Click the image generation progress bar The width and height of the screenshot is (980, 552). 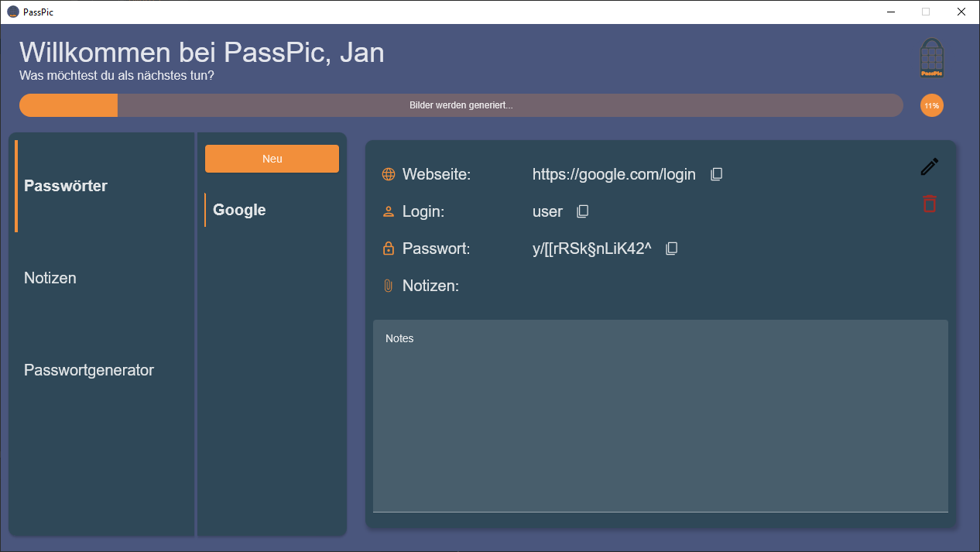tap(461, 105)
